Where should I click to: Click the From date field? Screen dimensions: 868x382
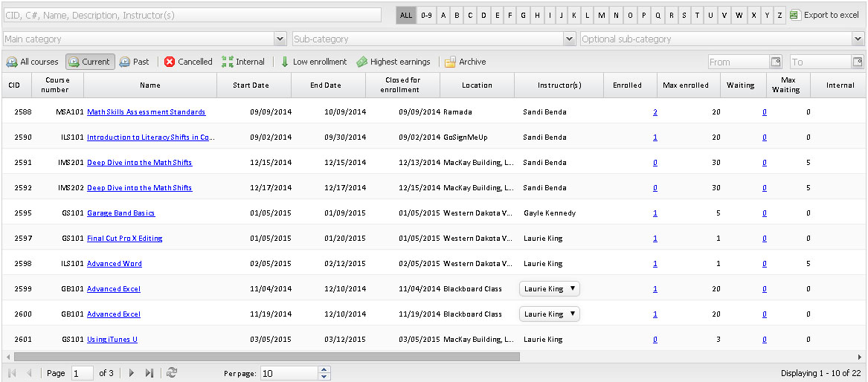pos(739,62)
